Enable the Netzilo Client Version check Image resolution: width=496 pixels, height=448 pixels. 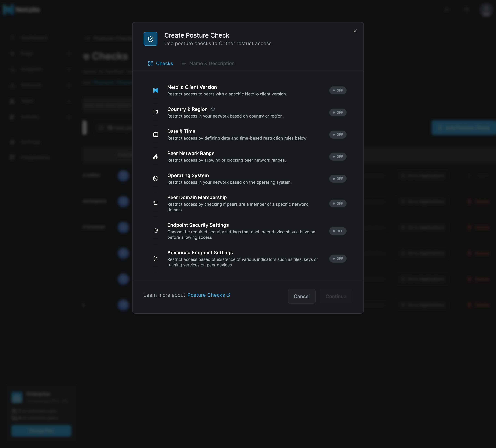coord(338,90)
